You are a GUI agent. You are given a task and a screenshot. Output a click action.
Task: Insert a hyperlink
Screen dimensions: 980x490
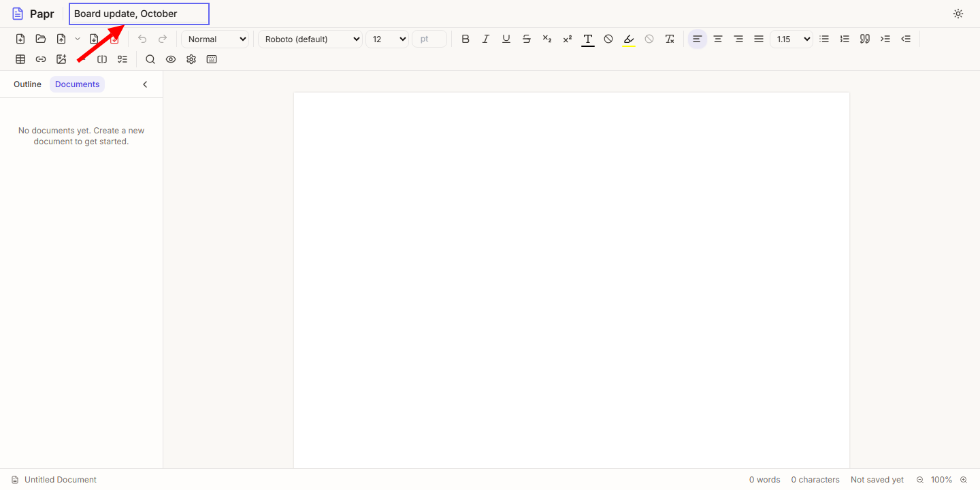(x=41, y=59)
